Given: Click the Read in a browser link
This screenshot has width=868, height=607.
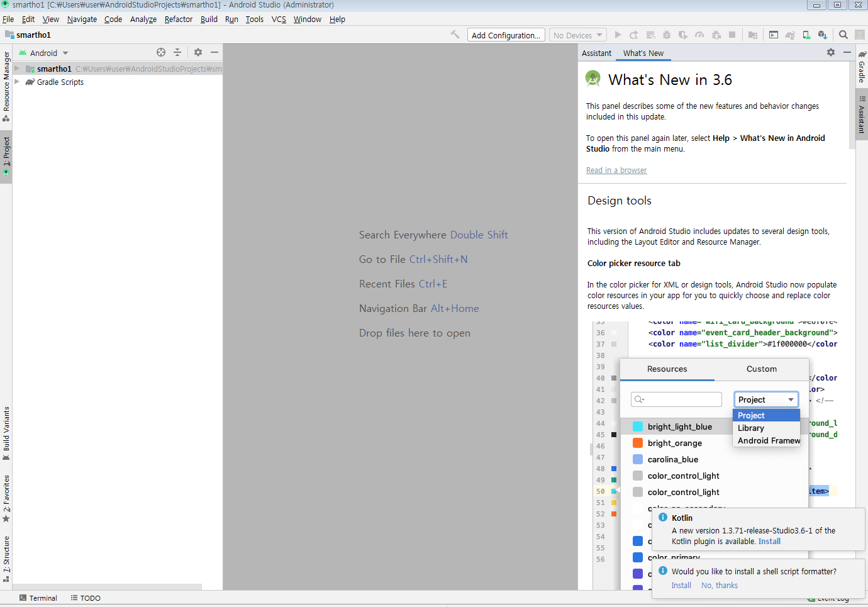Looking at the screenshot, I should click(x=616, y=170).
